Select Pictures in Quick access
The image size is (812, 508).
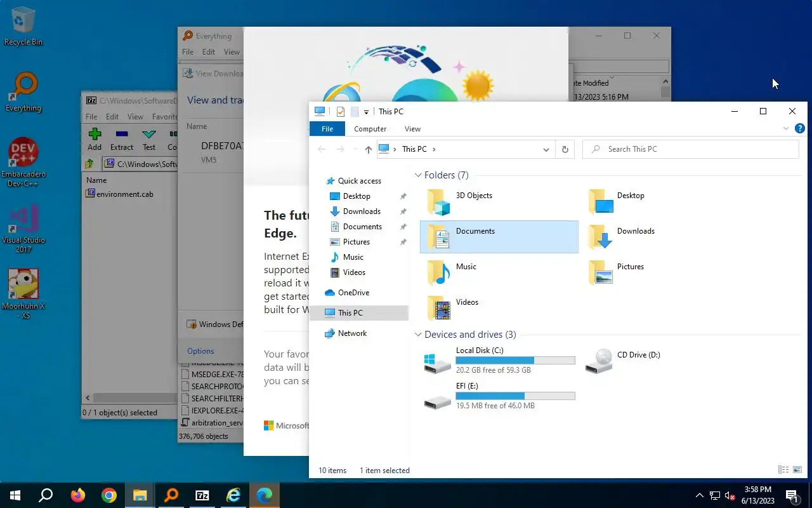[x=357, y=242]
